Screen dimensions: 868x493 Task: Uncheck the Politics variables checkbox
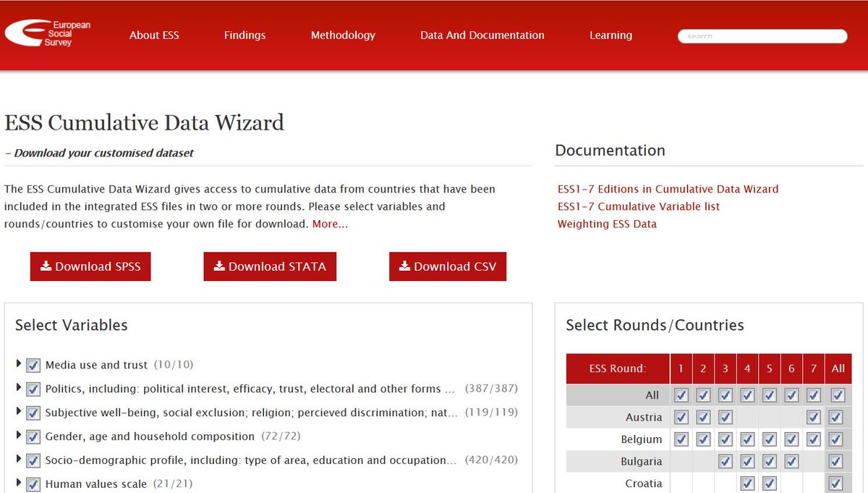click(33, 389)
